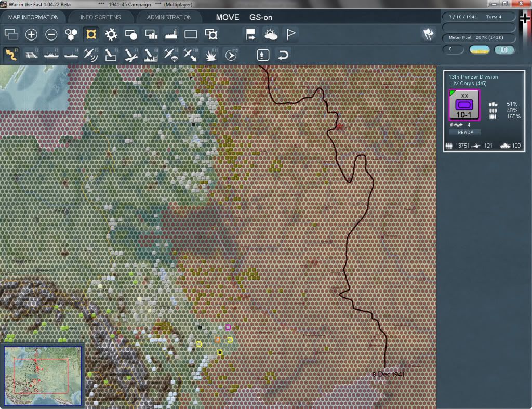Click the 121 guns count
This screenshot has height=409, width=532.
[488, 146]
